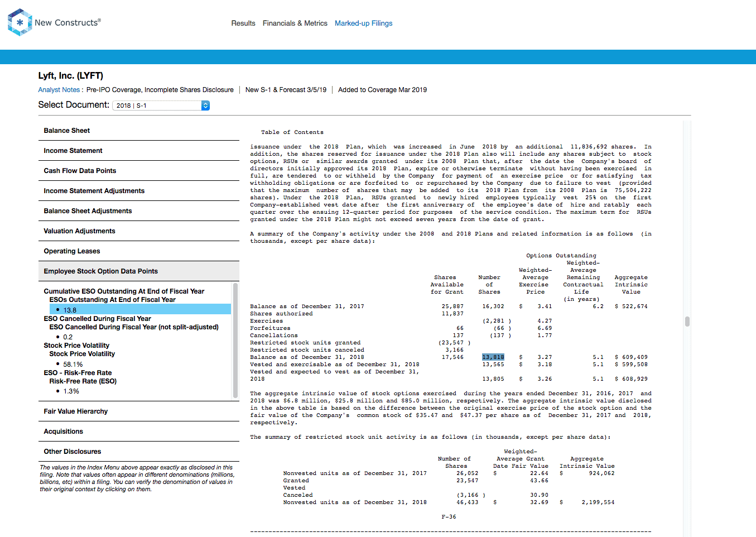Click page number F-36
The width and height of the screenshot is (756, 537).
[449, 517]
